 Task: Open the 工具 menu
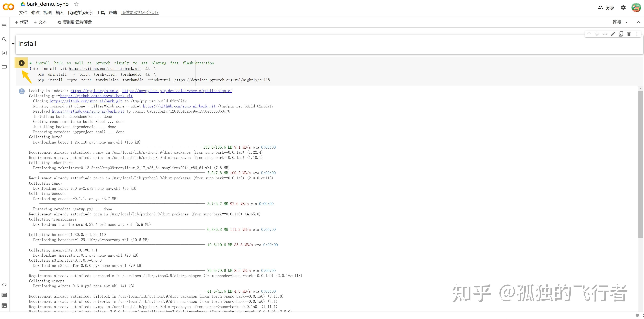100,13
